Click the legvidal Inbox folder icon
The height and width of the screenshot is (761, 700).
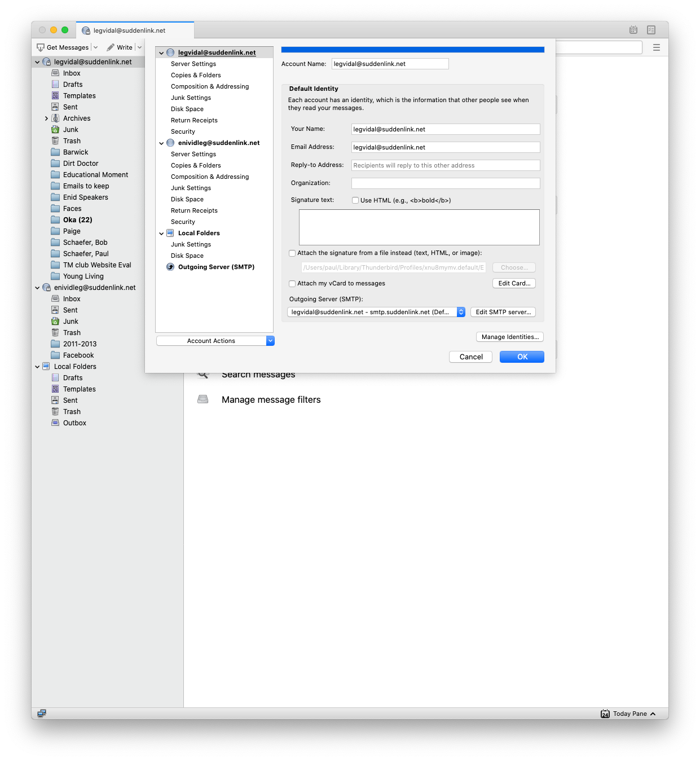(55, 73)
